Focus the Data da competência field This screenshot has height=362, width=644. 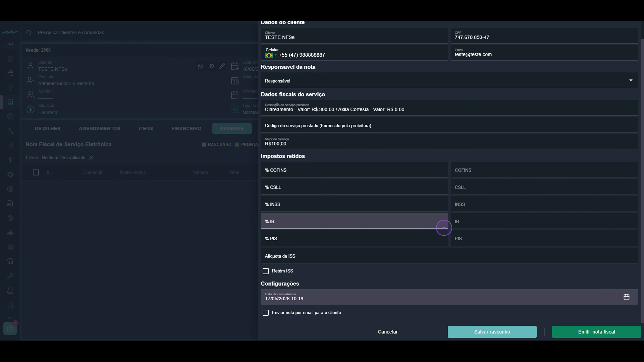[449, 297]
